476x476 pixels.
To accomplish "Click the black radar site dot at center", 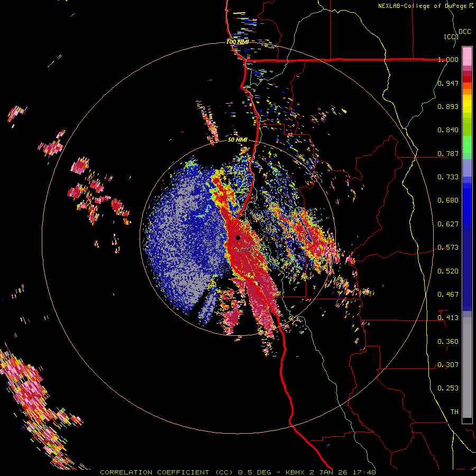I will click(x=238, y=237).
